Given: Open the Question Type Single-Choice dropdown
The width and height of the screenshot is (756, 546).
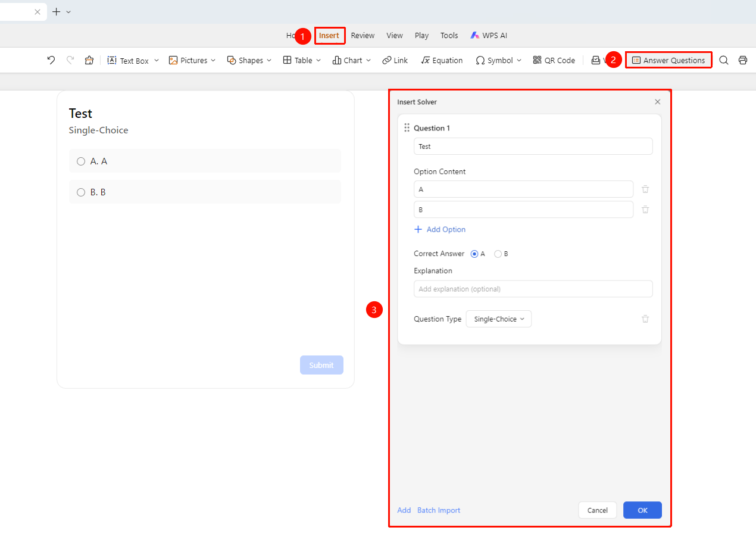Looking at the screenshot, I should coord(499,319).
